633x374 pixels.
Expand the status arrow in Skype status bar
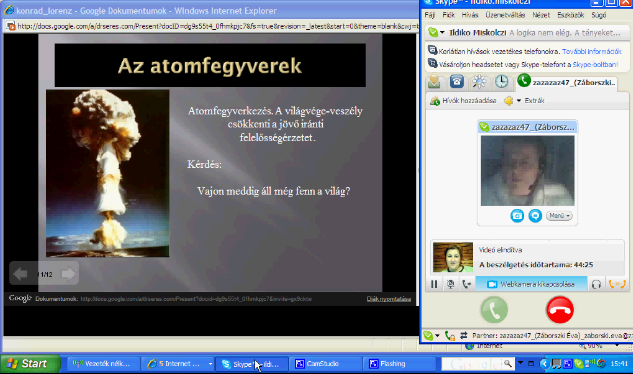437,336
